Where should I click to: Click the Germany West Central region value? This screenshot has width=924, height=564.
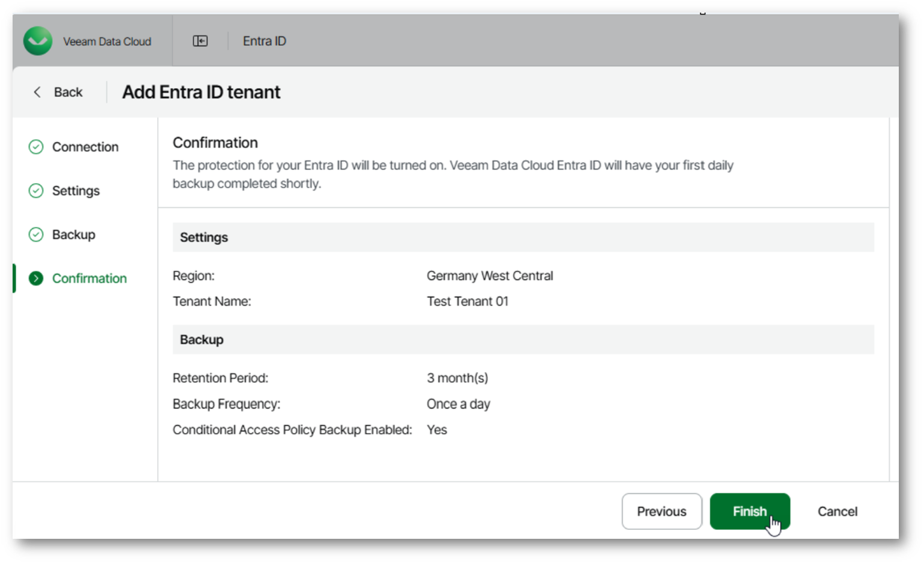(x=490, y=276)
